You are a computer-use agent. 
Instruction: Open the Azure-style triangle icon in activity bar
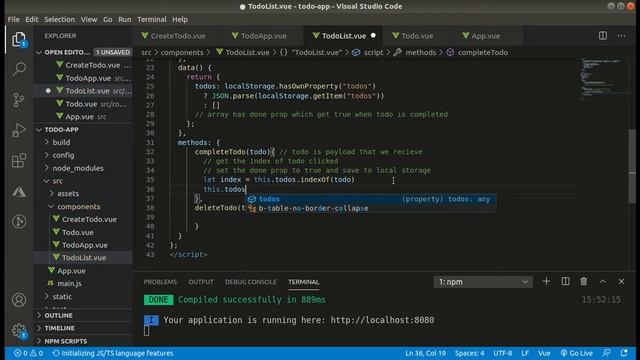pyautogui.click(x=19, y=191)
